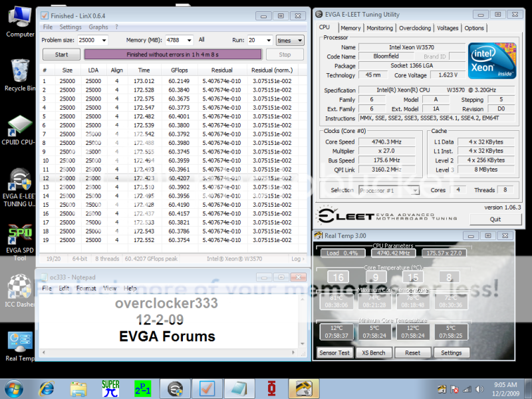Click the Super Pi taskbar icon
The image size is (532, 399).
click(x=110, y=387)
